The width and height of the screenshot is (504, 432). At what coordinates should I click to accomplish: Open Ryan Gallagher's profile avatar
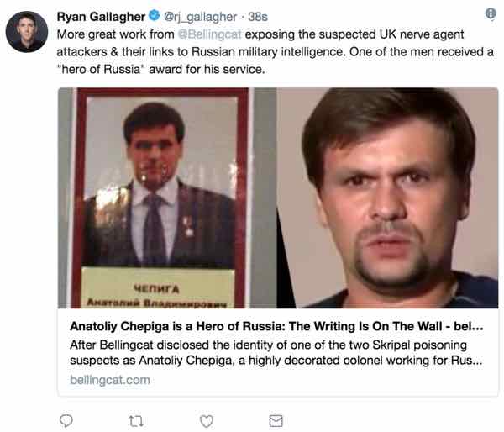point(26,32)
